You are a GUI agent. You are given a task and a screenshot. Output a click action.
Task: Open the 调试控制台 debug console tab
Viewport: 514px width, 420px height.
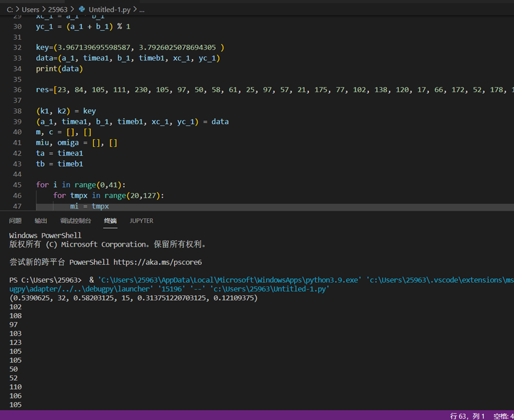click(75, 221)
